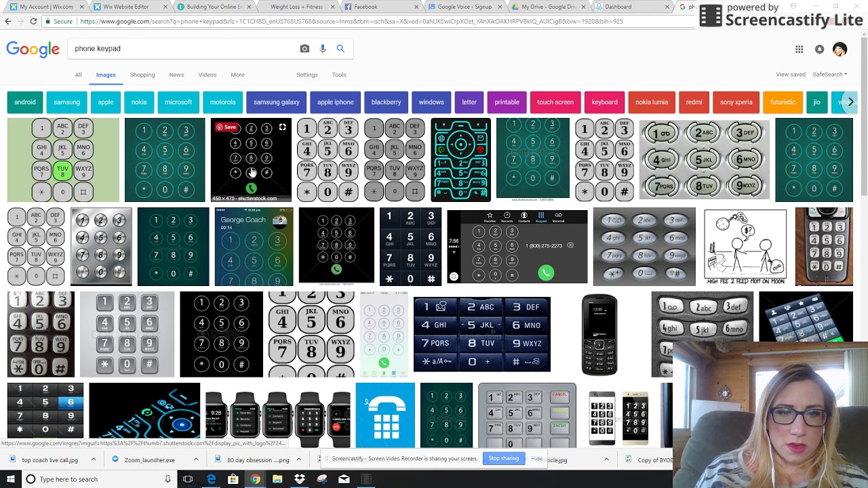Hide the Screencastify sharing notice
The height and width of the screenshot is (488, 868).
536,459
